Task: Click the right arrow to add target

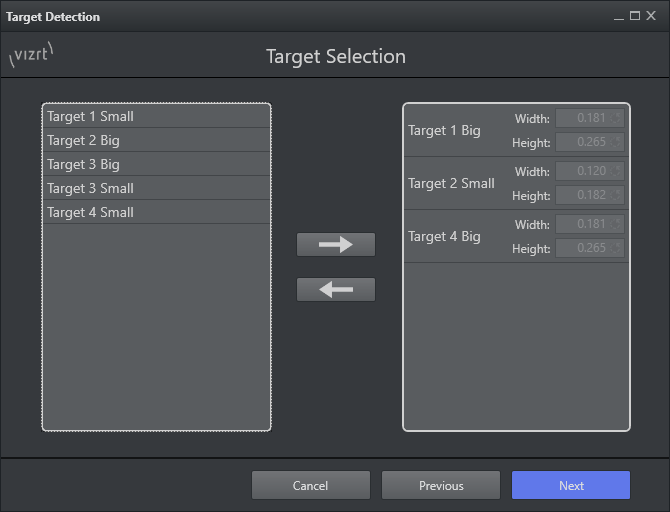Action: [x=336, y=245]
